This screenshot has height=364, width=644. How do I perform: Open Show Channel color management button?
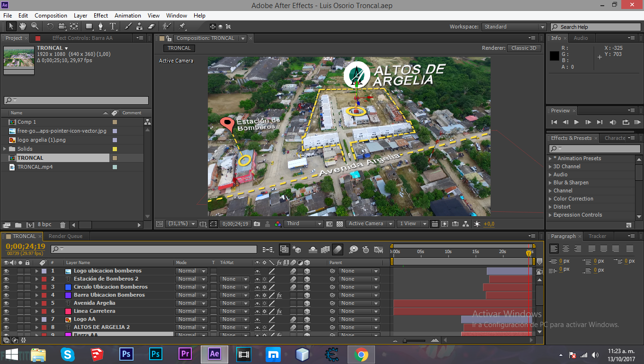(x=278, y=224)
